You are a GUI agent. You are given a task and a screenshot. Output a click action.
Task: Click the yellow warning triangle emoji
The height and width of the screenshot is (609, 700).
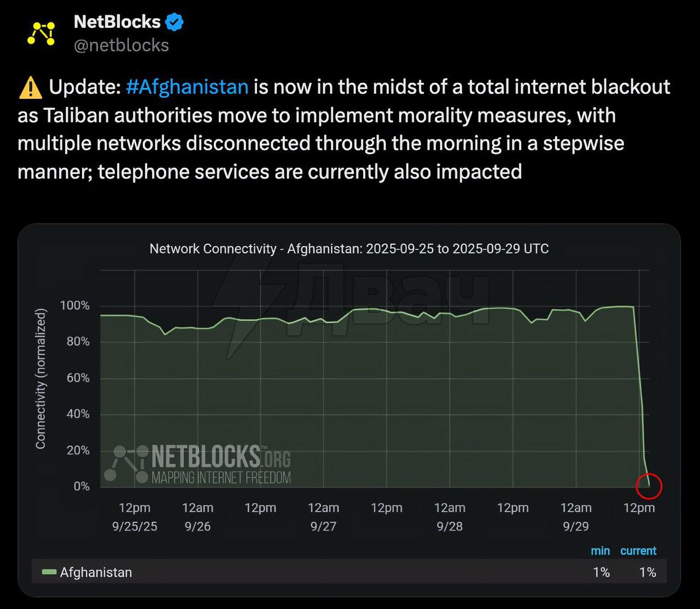pos(30,87)
